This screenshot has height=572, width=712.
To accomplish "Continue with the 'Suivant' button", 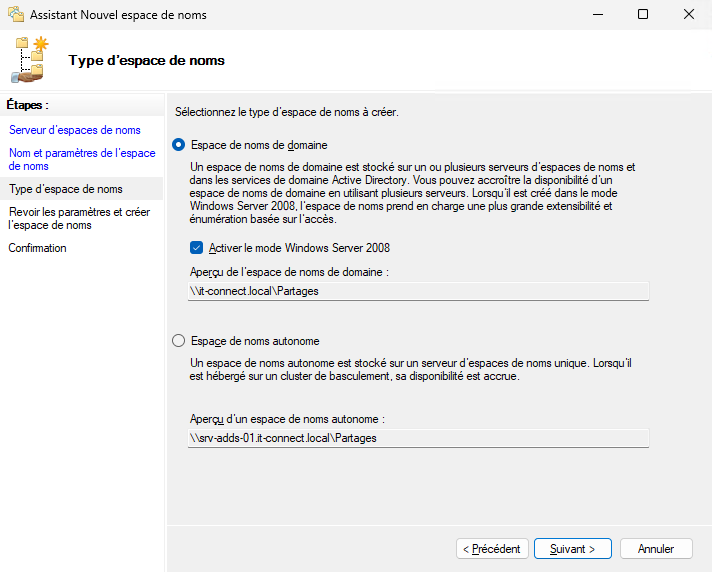I will pyautogui.click(x=572, y=549).
